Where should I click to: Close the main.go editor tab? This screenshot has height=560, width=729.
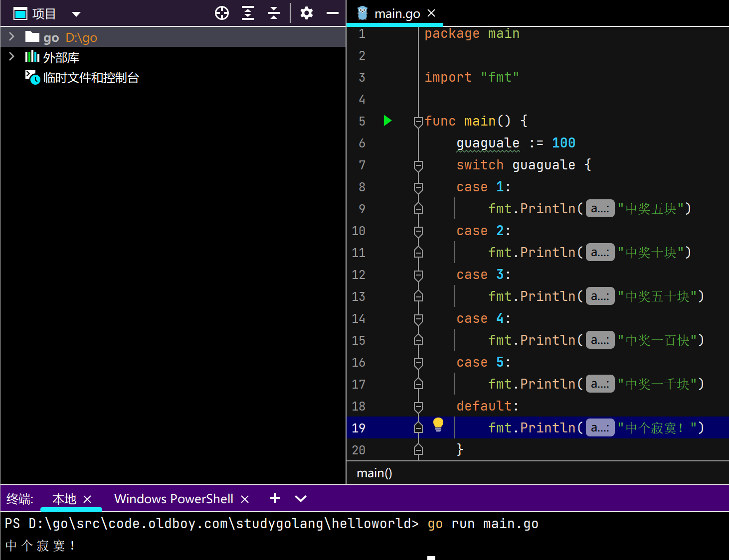coord(431,13)
